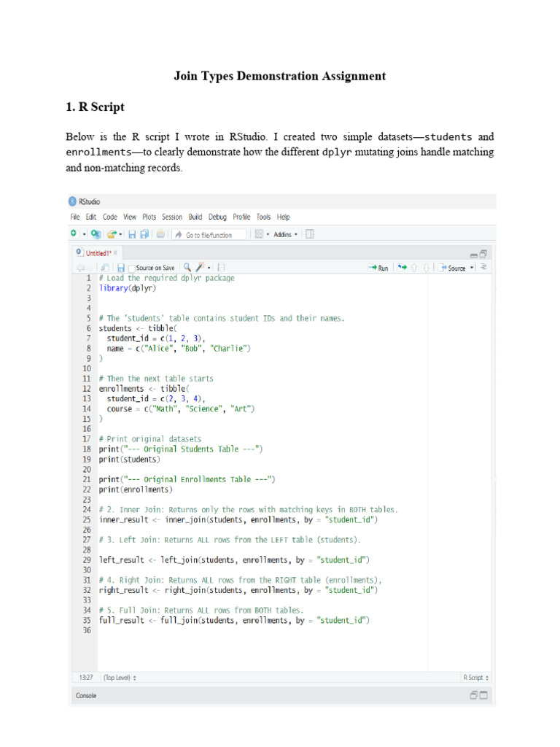Click the Go to file/function field

coord(209,235)
